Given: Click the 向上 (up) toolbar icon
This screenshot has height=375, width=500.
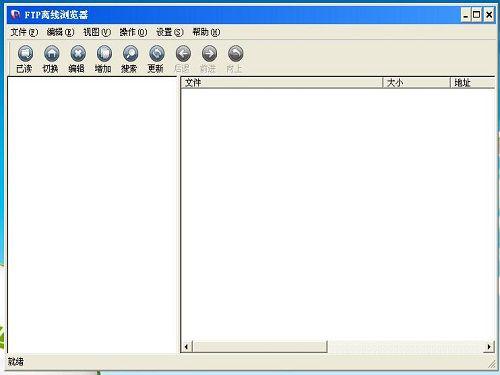Looking at the screenshot, I should click(x=235, y=54).
